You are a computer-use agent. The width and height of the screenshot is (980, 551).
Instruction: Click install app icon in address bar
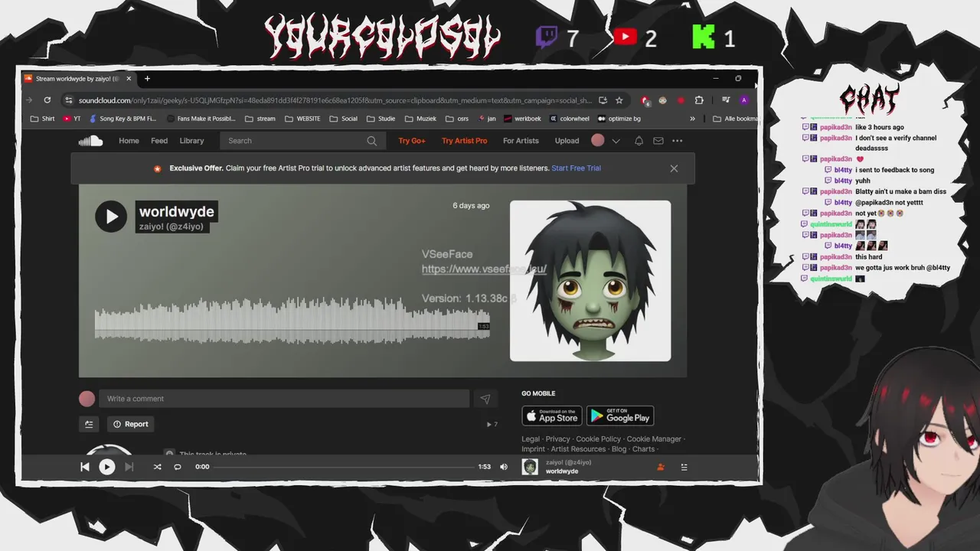click(603, 100)
